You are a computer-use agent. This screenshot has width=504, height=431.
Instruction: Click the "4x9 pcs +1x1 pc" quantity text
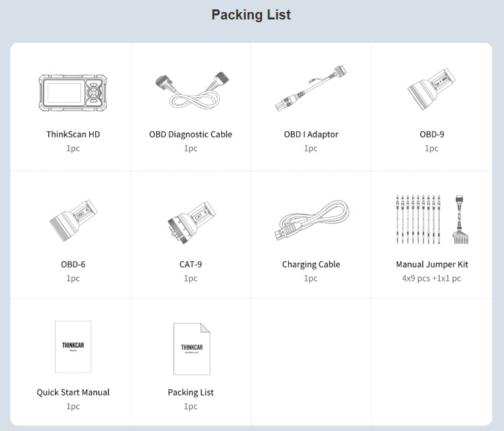point(432,278)
